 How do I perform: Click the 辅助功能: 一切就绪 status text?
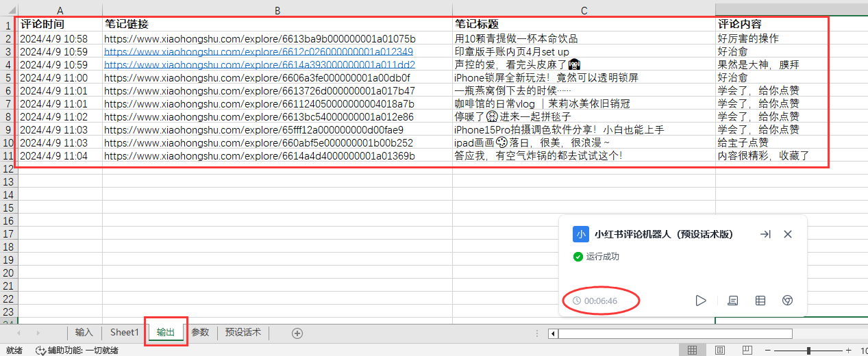(83, 351)
